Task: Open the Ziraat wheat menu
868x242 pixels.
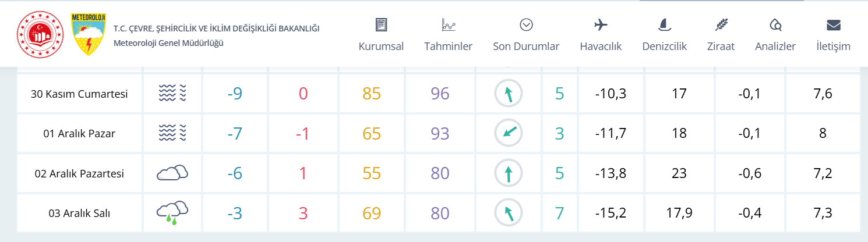Action: pyautogui.click(x=721, y=35)
